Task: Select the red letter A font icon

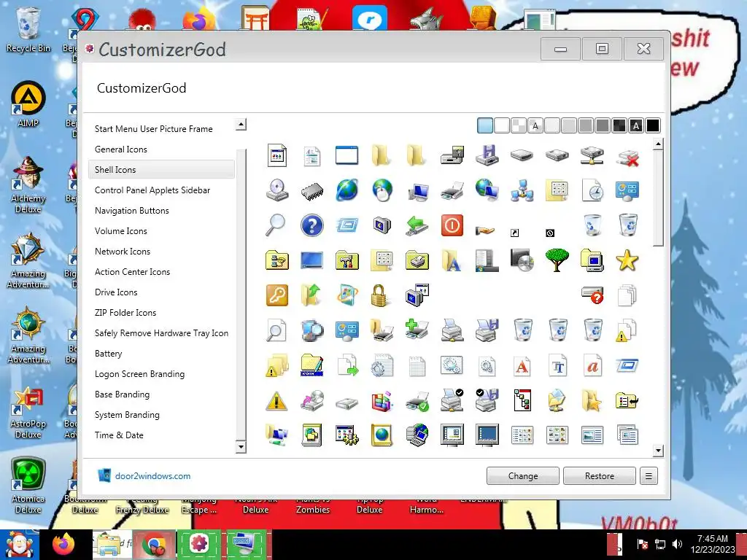Action: 522,366
